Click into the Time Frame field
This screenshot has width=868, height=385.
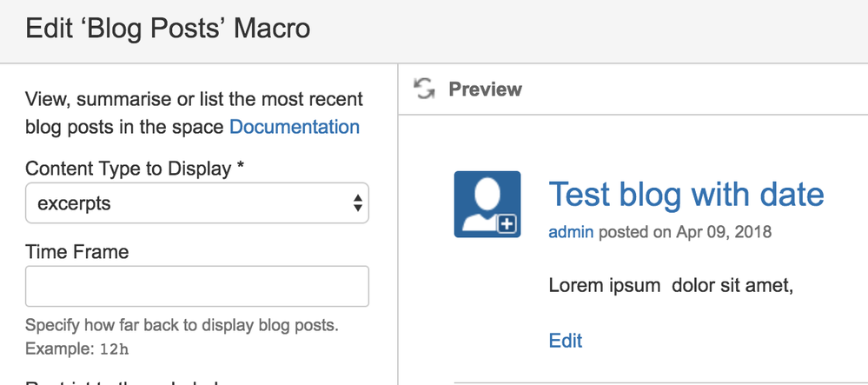click(197, 286)
